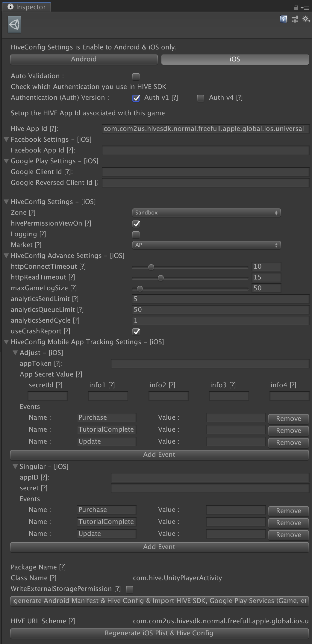This screenshot has width=312, height=644.
Task: Click the Singular secret field
Action: [210, 488]
